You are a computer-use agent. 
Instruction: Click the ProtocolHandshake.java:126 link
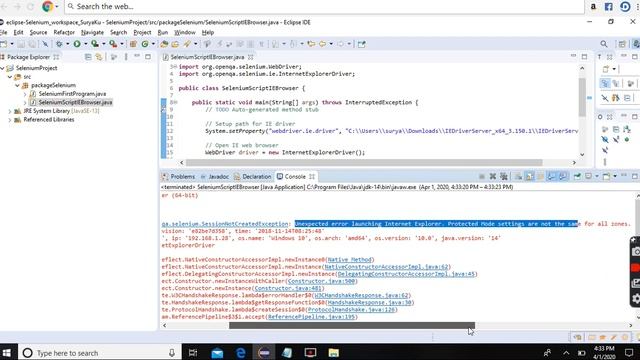(351, 310)
